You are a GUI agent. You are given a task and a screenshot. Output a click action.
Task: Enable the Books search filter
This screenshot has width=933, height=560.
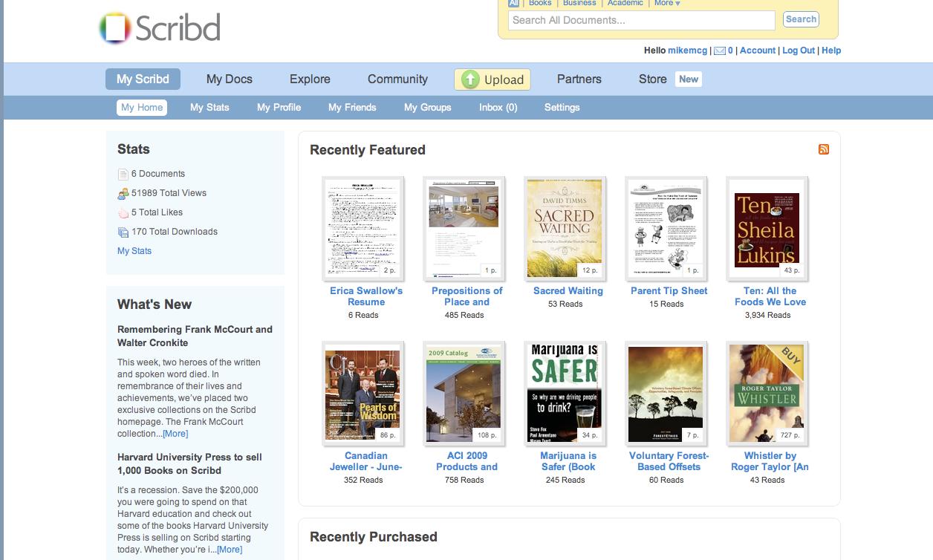pyautogui.click(x=540, y=3)
